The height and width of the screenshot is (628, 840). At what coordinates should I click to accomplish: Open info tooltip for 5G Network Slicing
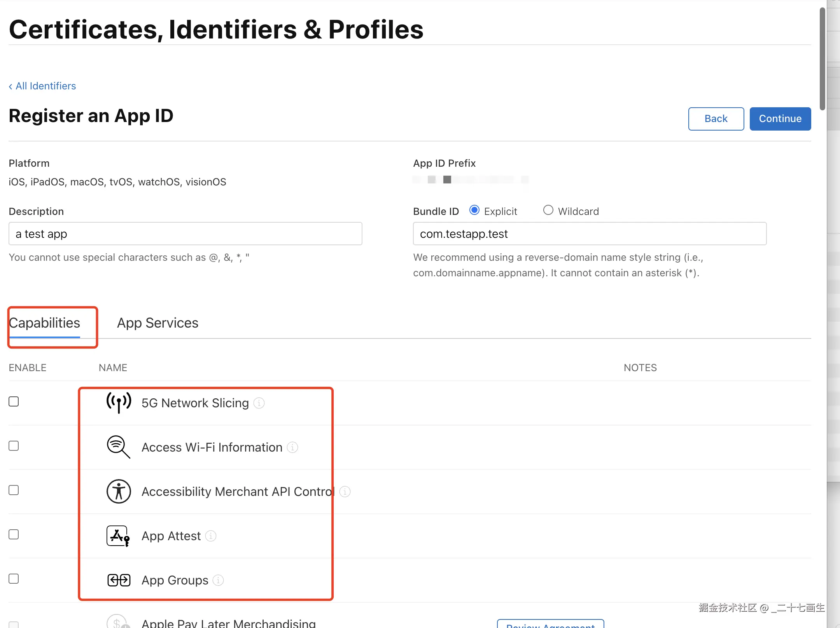click(259, 403)
